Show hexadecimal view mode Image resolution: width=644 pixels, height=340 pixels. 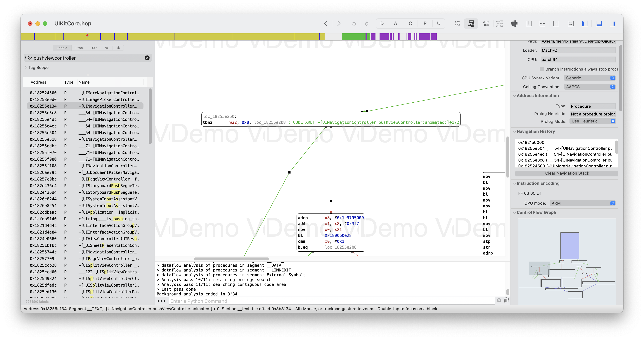pyautogui.click(x=499, y=23)
